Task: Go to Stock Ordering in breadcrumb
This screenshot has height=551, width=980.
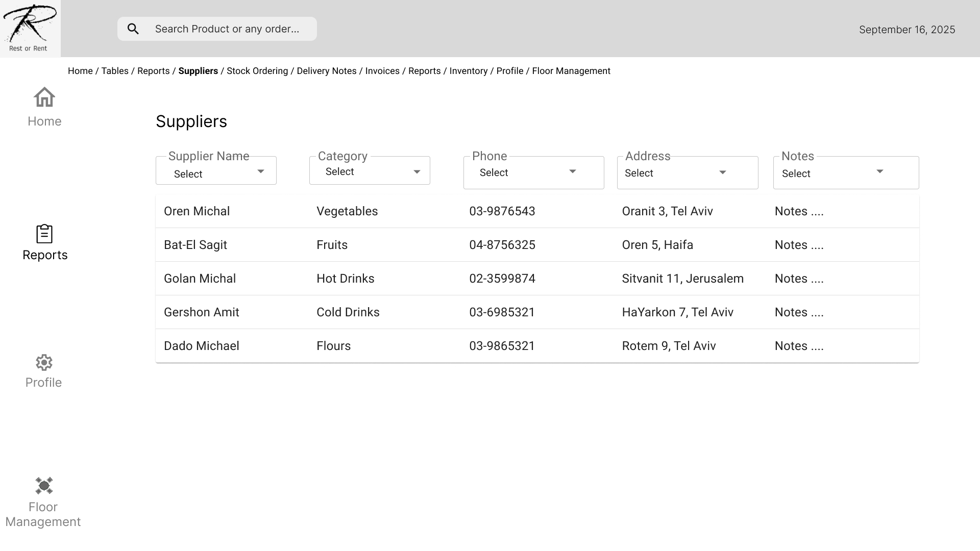Action: (257, 71)
